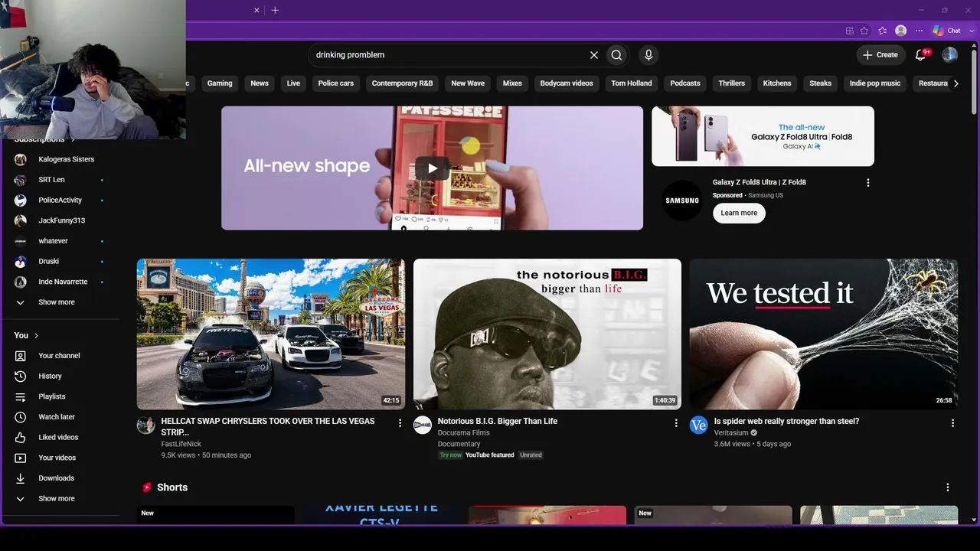This screenshot has width=980, height=551.
Task: Select the Indie pop music category chip
Action: tap(875, 83)
